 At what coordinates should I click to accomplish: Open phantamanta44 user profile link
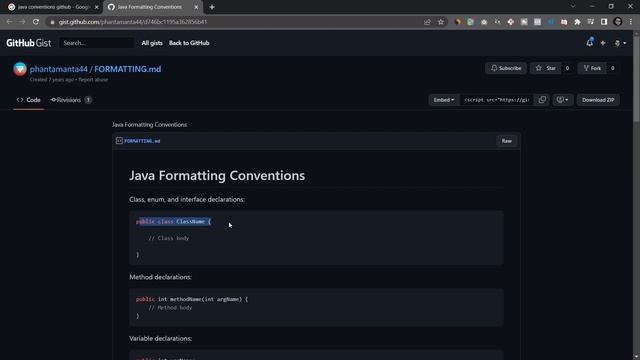pos(58,69)
